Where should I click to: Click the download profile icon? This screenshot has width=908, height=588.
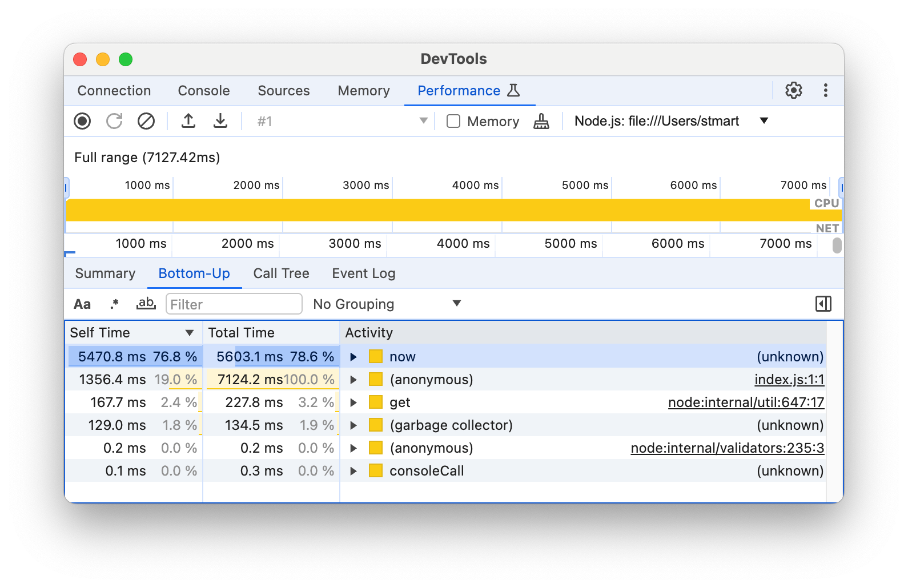tap(220, 121)
